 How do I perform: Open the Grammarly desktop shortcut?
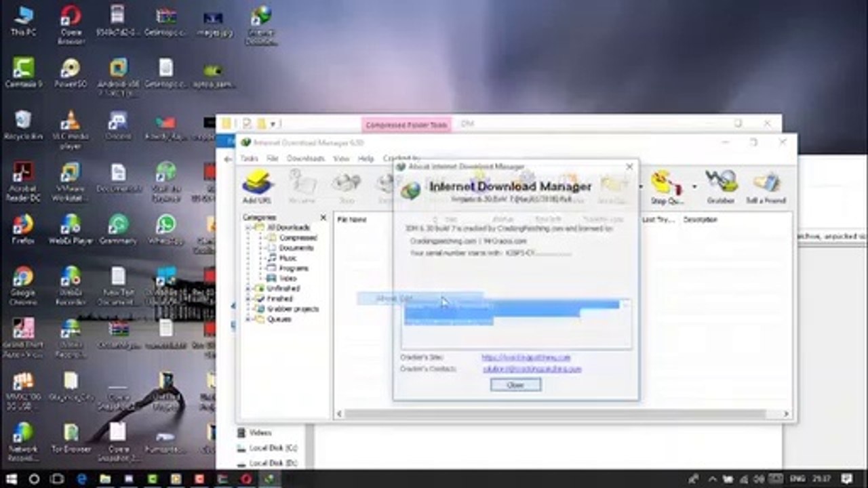pos(118,229)
